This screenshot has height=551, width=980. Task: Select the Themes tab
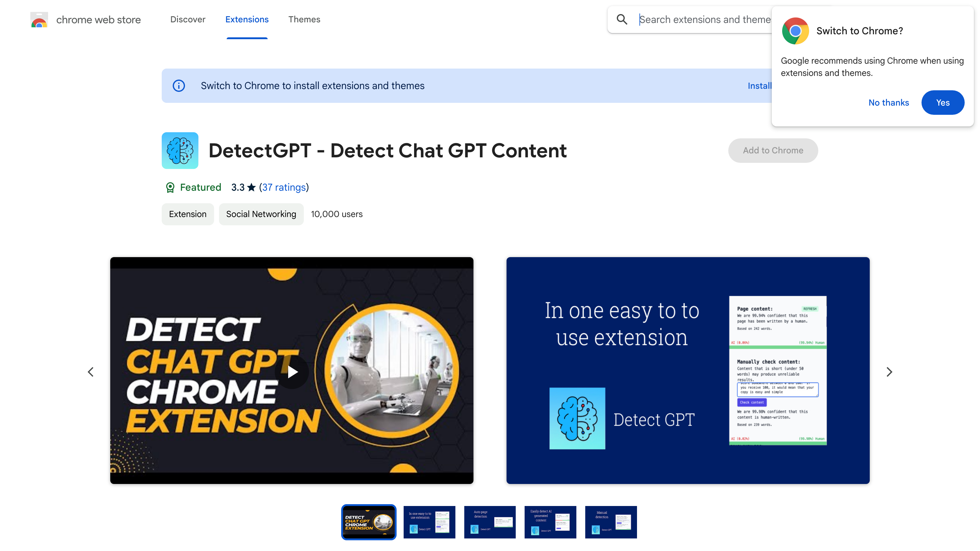click(304, 19)
